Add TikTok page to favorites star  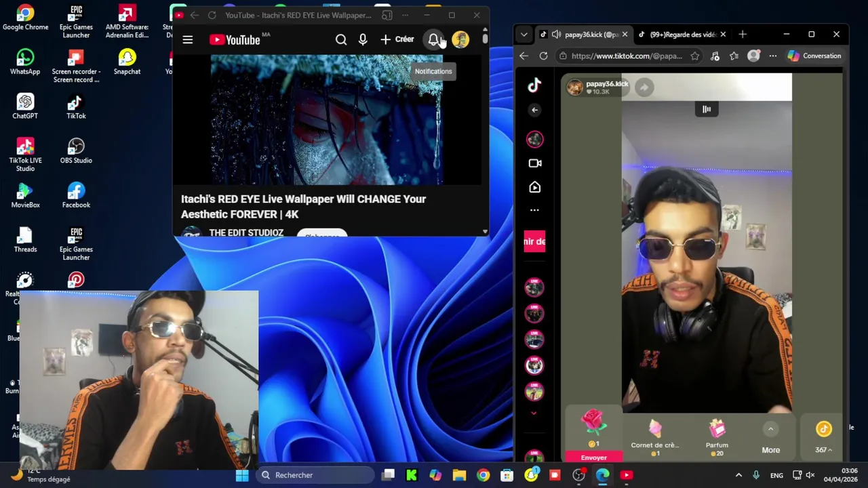tap(695, 56)
